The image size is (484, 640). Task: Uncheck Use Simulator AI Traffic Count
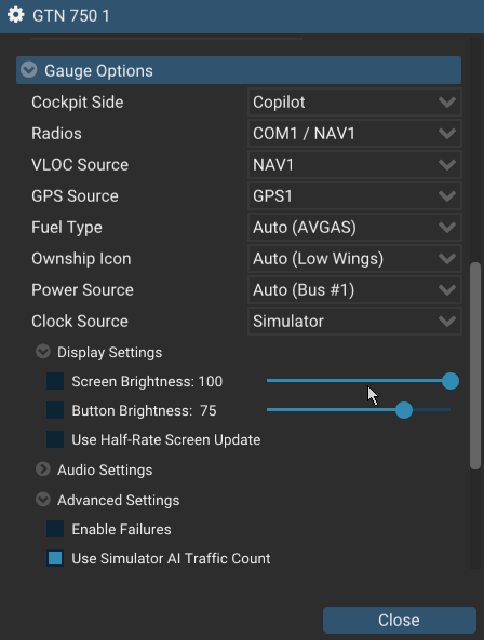pyautogui.click(x=55, y=558)
